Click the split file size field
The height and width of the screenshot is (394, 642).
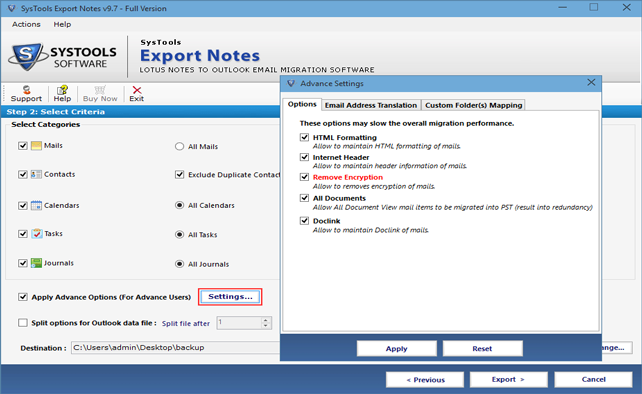[x=239, y=323]
